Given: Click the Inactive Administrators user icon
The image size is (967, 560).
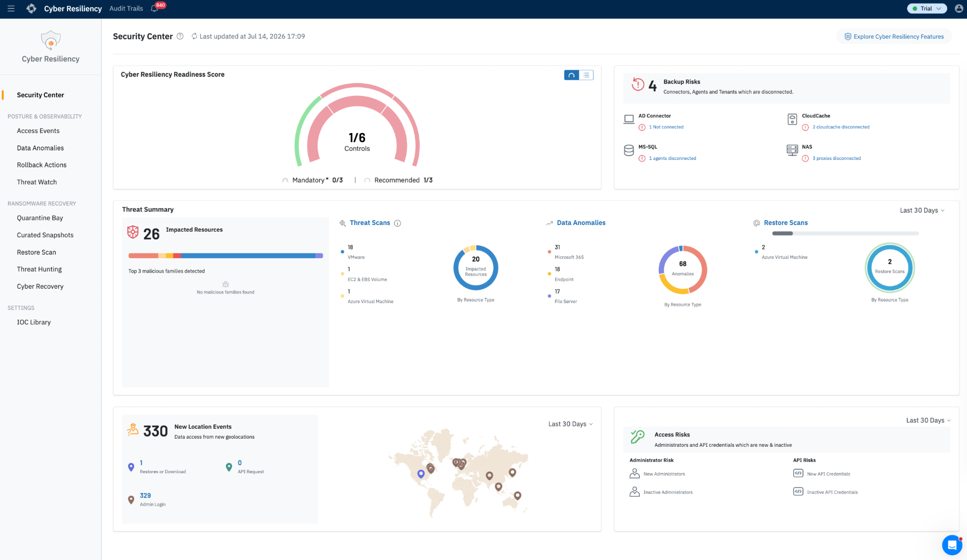Looking at the screenshot, I should tap(635, 492).
